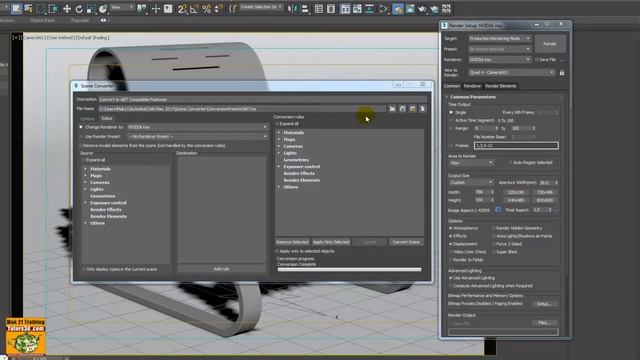The width and height of the screenshot is (640, 360).
Task: Select the Select Object tool in main toolbar
Action: tap(16, 9)
